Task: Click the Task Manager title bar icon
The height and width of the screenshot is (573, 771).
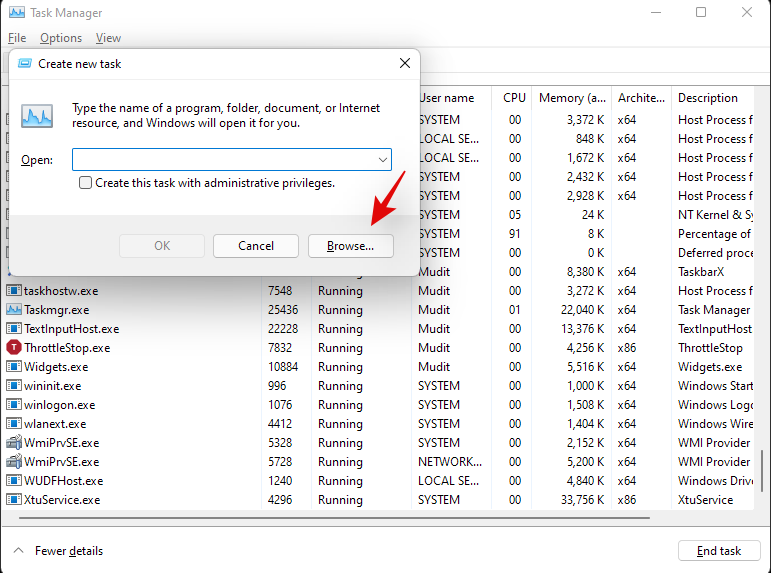Action: coord(16,12)
